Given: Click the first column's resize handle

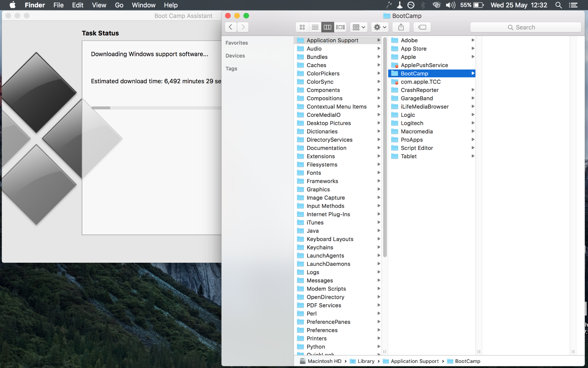Looking at the screenshot, I should click(385, 352).
